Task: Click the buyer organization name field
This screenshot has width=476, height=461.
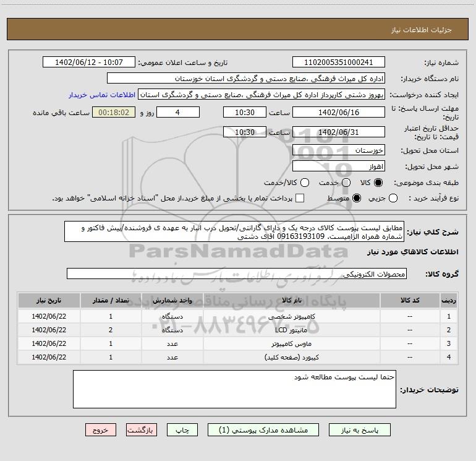Action: point(246,79)
